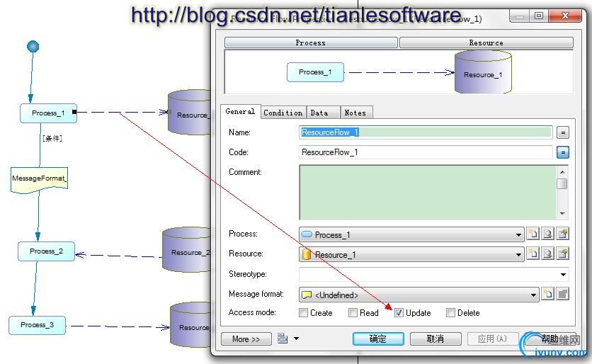Cancel with the 取消 button
Screen dimensions: 592x364
[436, 339]
